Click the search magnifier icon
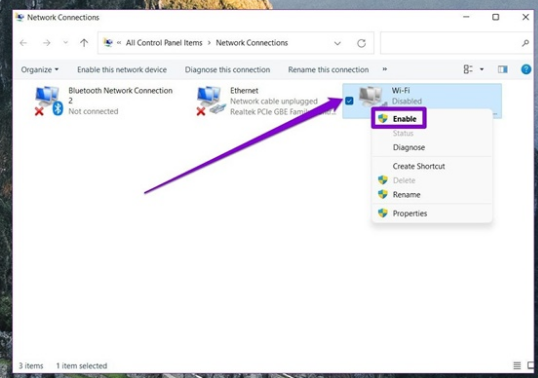This screenshot has height=378, width=538. pyautogui.click(x=525, y=43)
